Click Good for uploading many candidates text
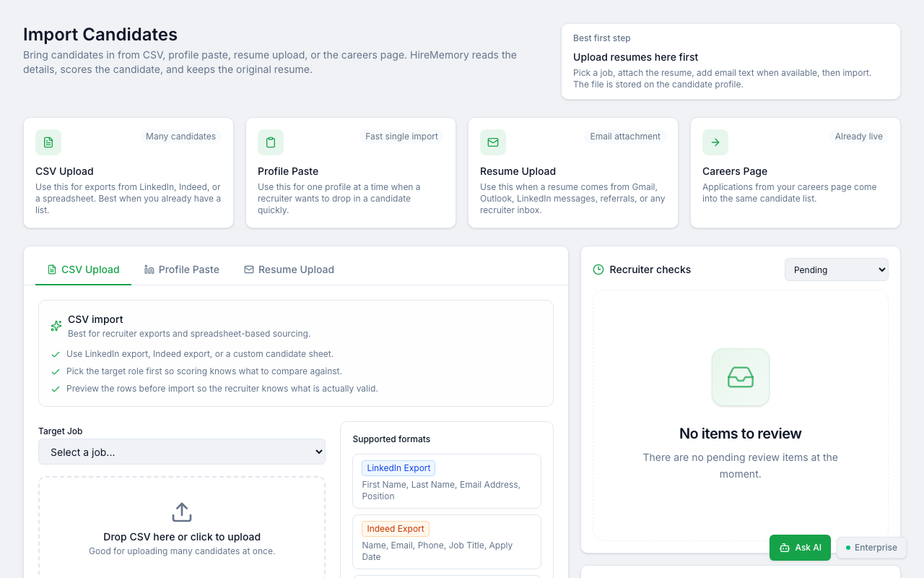The image size is (924, 578). pos(182,551)
